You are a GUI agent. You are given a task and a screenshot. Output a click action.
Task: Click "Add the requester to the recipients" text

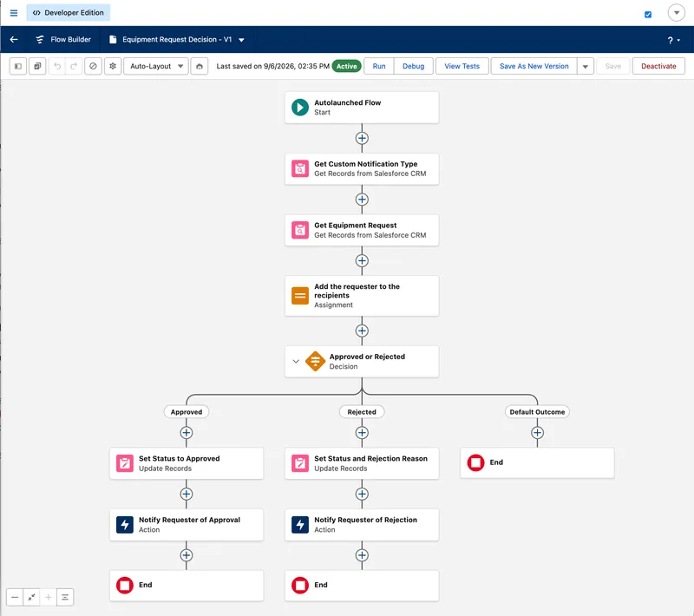(357, 291)
